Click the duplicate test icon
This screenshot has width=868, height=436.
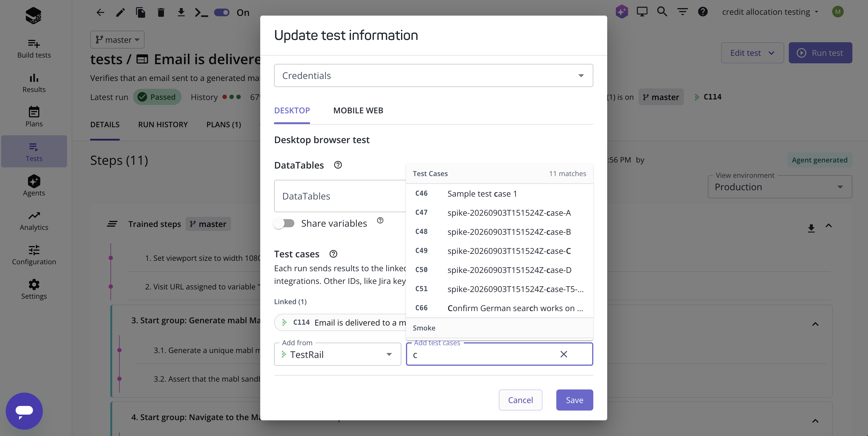click(141, 12)
